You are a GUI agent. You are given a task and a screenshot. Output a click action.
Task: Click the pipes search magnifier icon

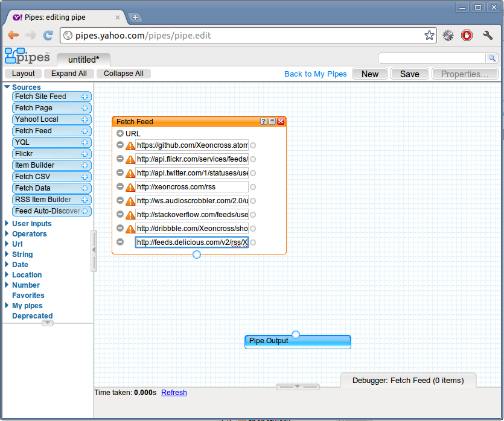(x=492, y=58)
